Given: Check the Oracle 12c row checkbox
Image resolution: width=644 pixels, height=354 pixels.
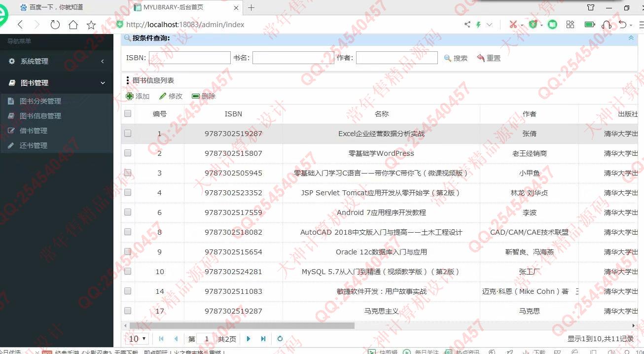Looking at the screenshot, I should pyautogui.click(x=128, y=251).
